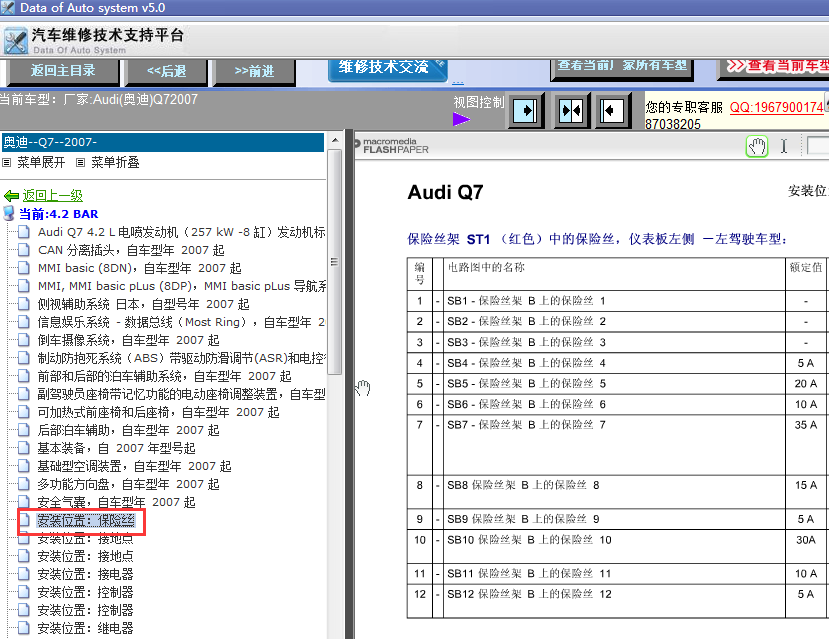Open 基本装备 document

[x=116, y=448]
